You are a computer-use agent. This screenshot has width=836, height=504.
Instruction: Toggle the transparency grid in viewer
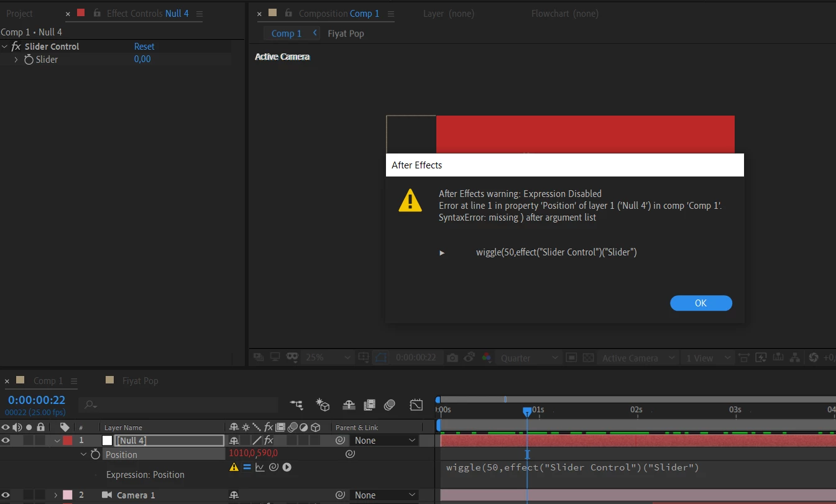[x=588, y=358]
